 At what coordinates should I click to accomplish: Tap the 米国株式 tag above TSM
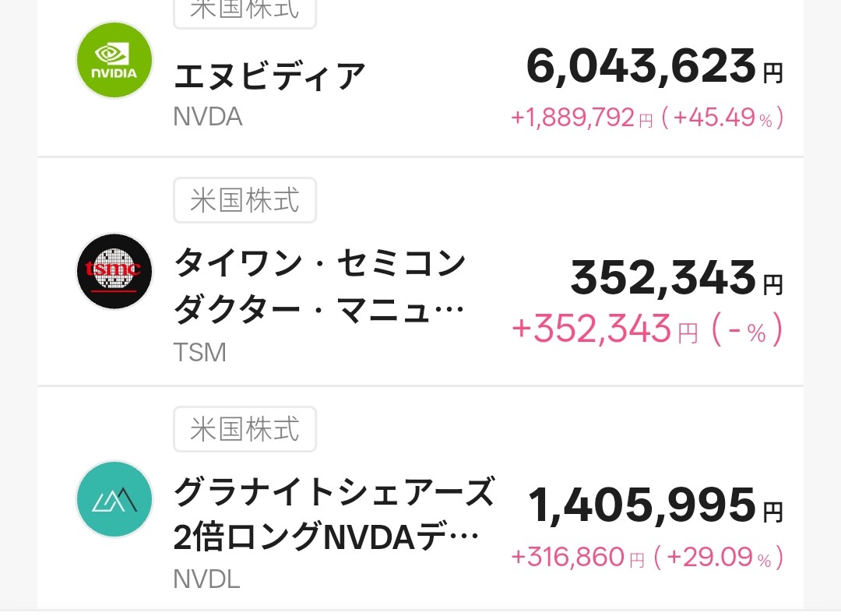click(x=245, y=200)
